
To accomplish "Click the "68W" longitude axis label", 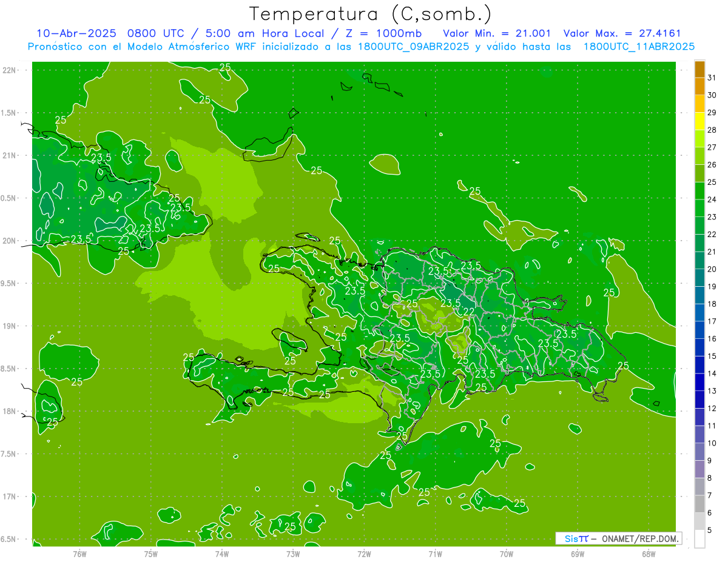I will click(649, 554).
